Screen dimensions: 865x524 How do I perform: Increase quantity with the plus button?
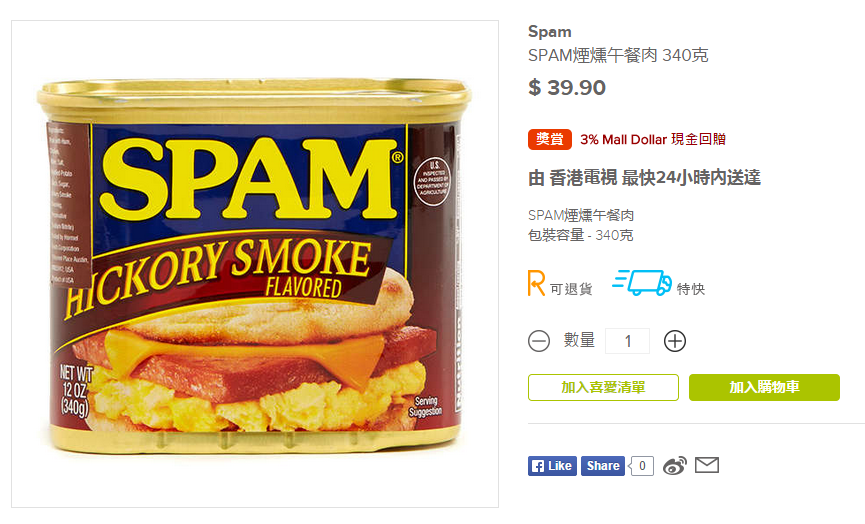[675, 341]
